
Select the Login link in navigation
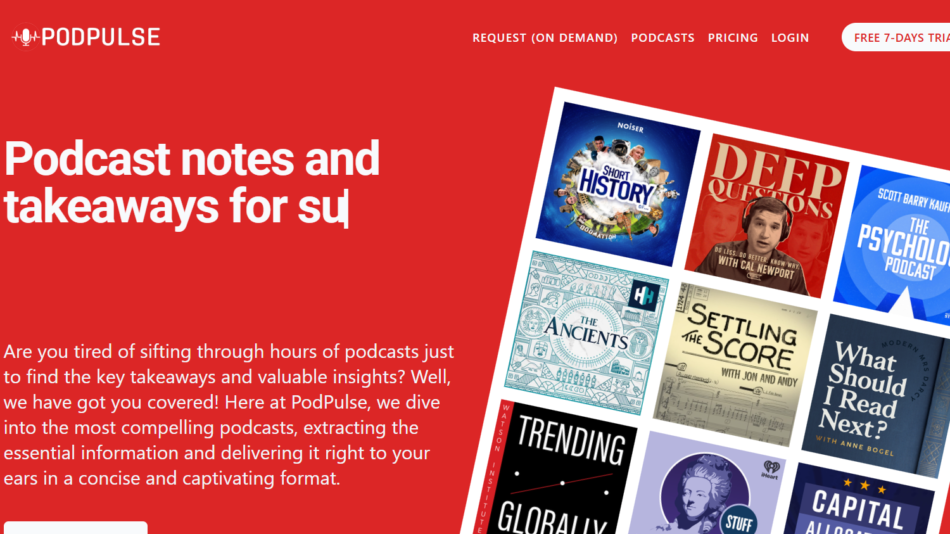[x=789, y=38]
